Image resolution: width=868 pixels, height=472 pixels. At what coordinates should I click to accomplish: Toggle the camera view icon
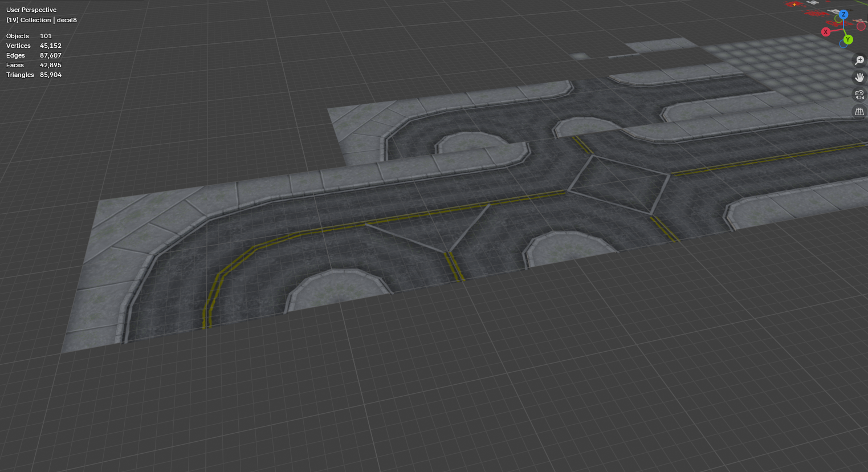pos(859,95)
